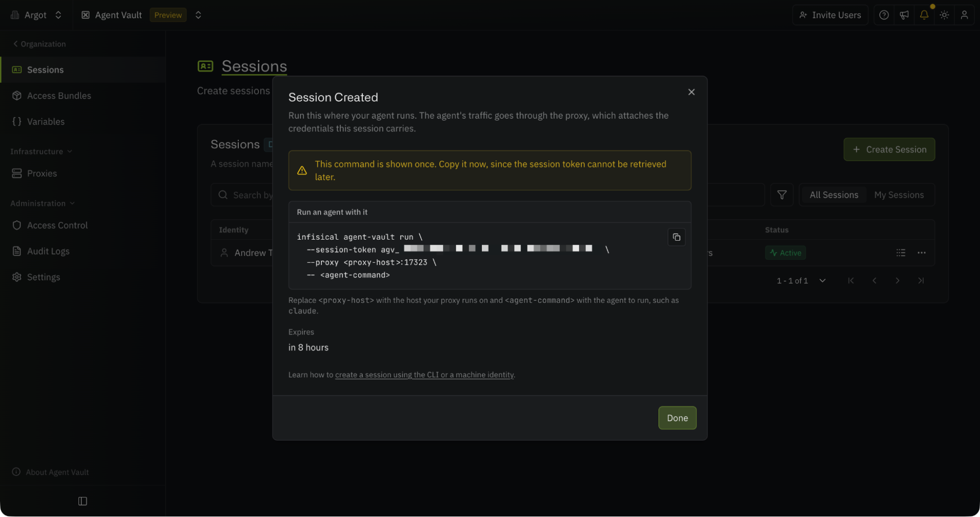Click the Active status badge
The image size is (980, 517).
click(x=785, y=253)
